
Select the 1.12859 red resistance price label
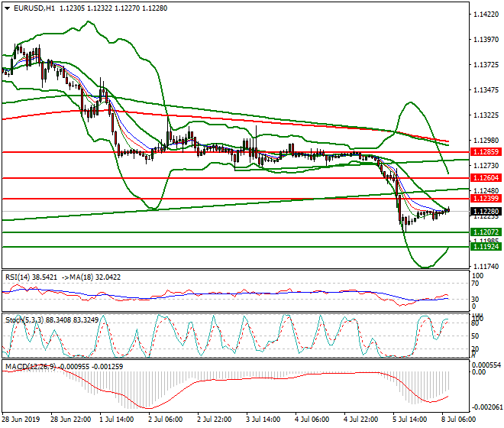(486, 152)
